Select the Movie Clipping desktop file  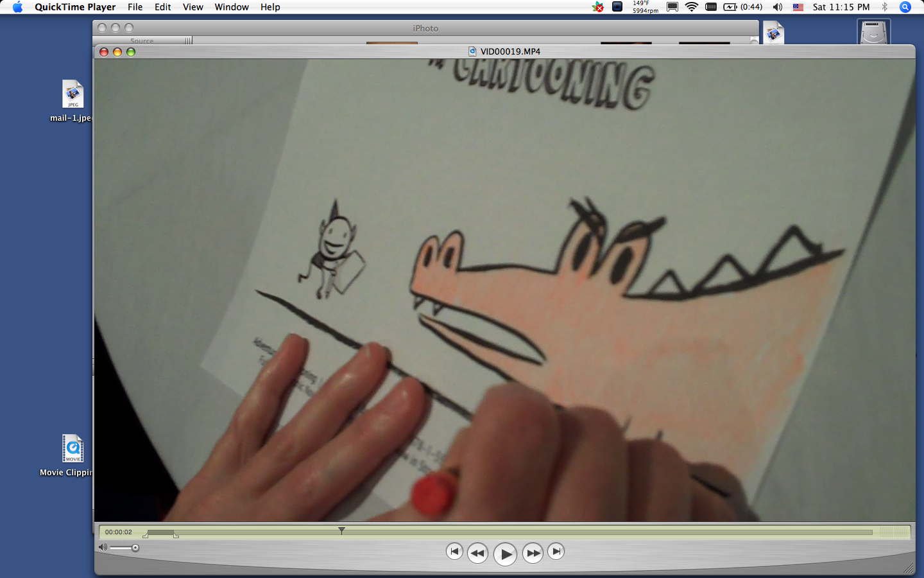pyautogui.click(x=73, y=449)
